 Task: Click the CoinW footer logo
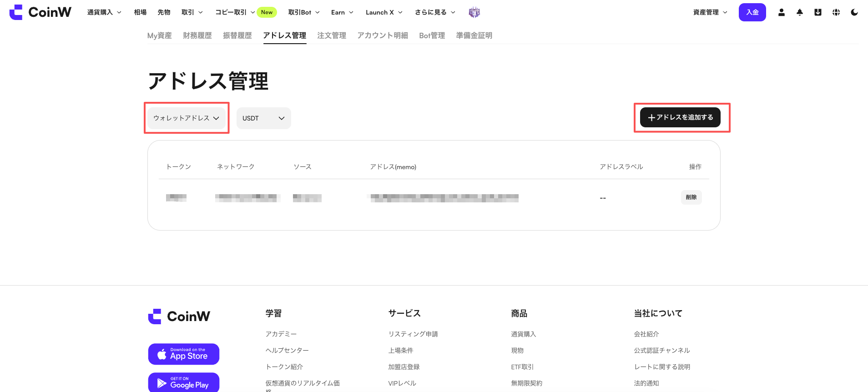click(x=179, y=317)
